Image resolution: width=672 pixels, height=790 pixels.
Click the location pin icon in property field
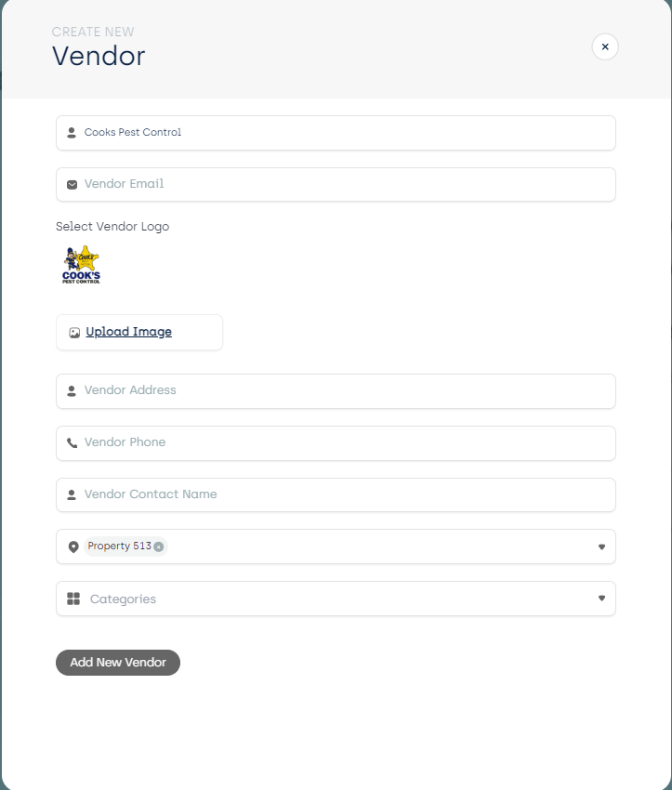[73, 547]
